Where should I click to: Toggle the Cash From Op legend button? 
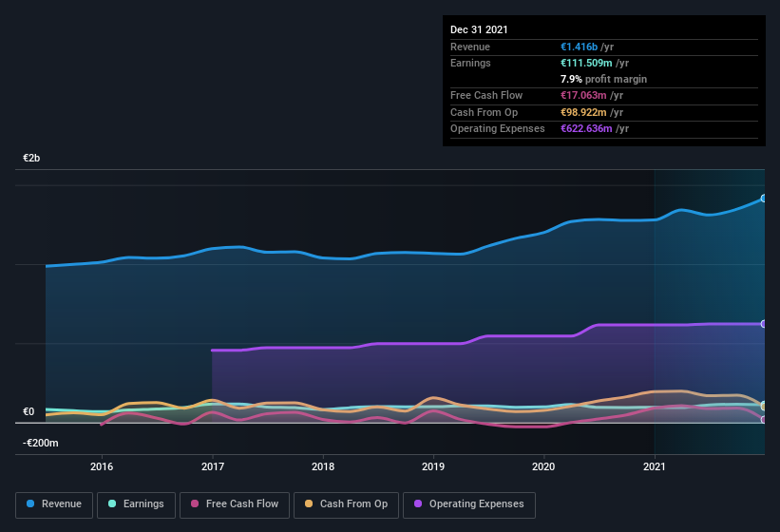[346, 505]
